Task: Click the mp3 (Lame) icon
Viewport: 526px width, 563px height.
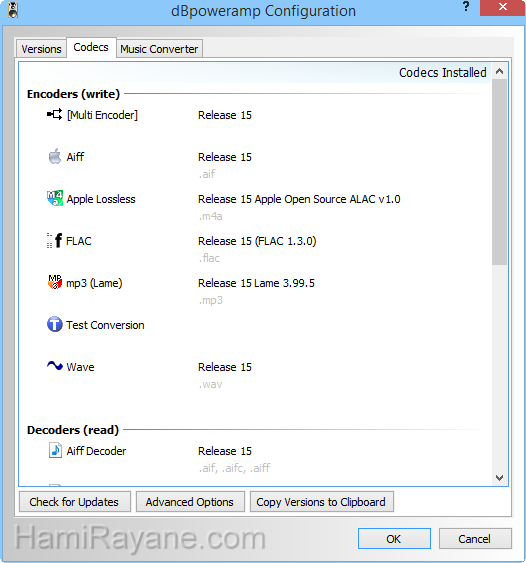Action: tap(55, 282)
